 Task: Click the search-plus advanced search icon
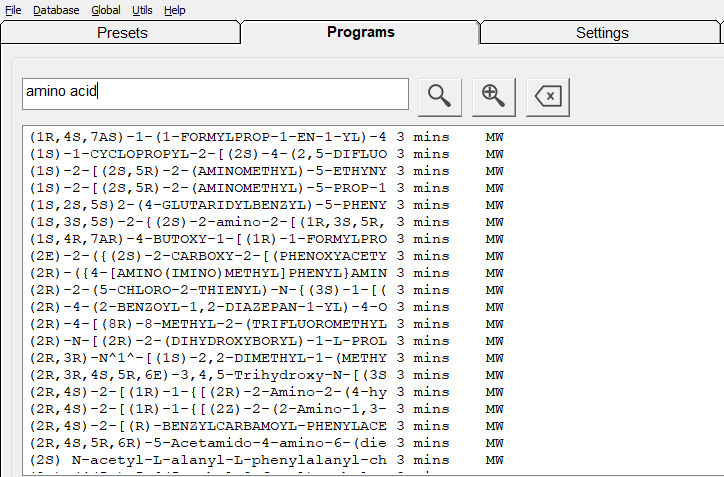[x=493, y=95]
